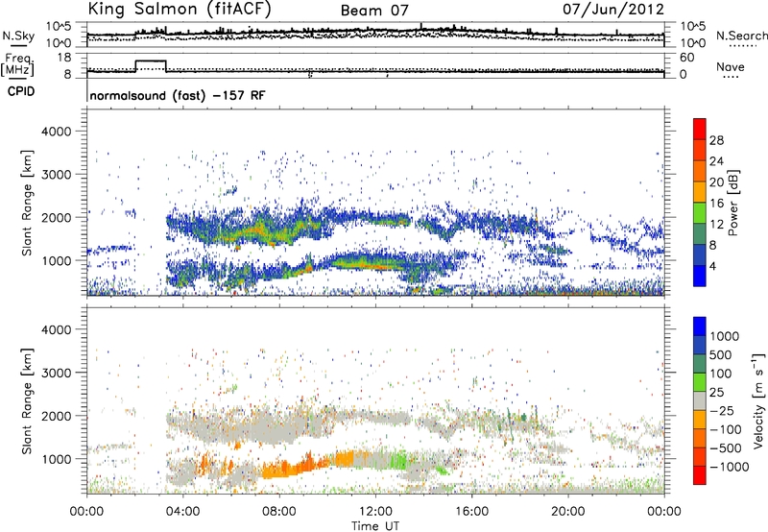Click the 'Freq. [MHz]' axis label
This screenshot has width=768, height=532.
[18, 64]
